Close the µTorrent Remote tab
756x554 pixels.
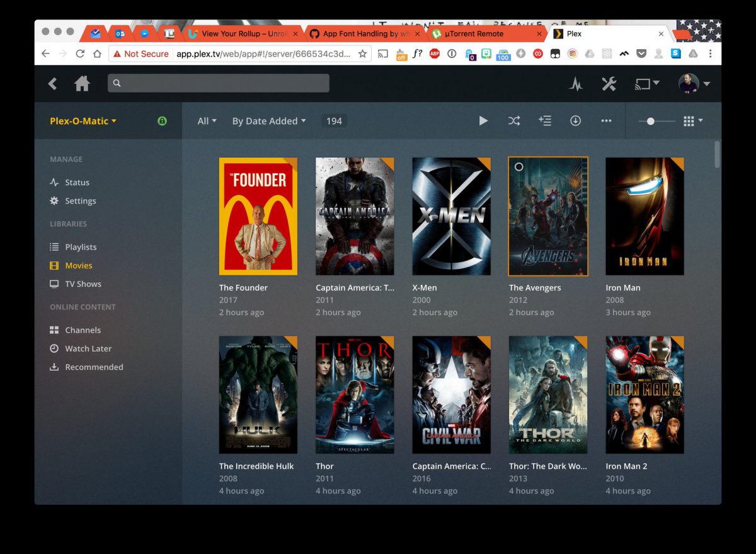click(538, 34)
